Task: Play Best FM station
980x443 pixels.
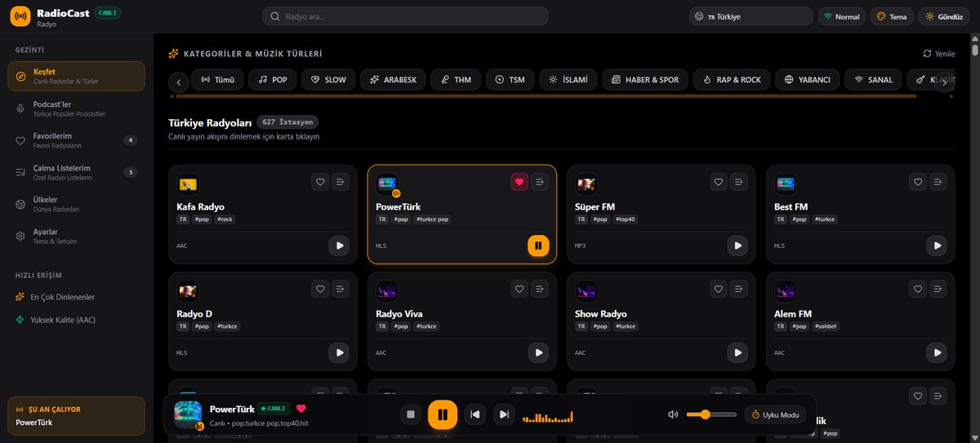Action: pyautogui.click(x=937, y=245)
